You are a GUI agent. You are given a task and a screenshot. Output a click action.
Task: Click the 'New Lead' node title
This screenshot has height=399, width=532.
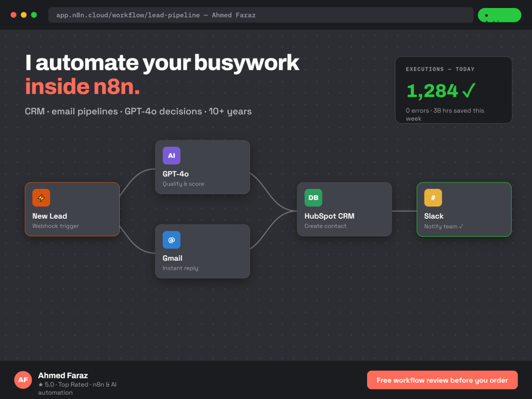point(49,216)
